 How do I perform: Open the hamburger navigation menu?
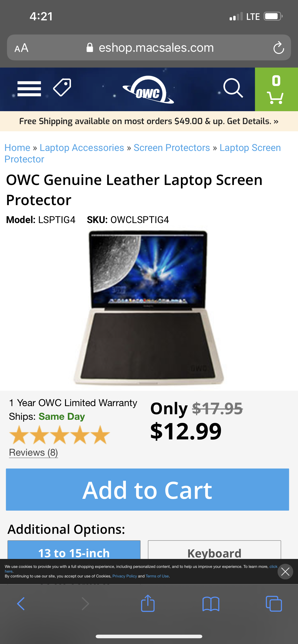coord(29,88)
